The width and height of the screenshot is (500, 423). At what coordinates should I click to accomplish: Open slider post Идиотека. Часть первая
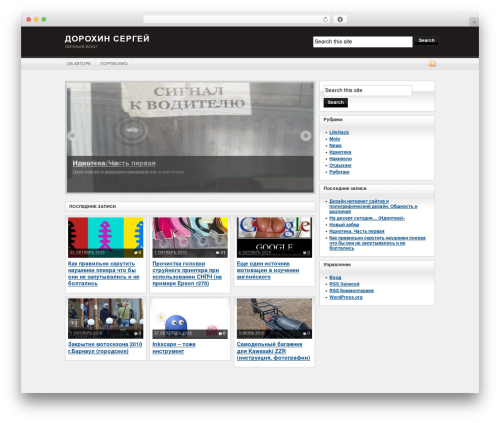coord(114,163)
